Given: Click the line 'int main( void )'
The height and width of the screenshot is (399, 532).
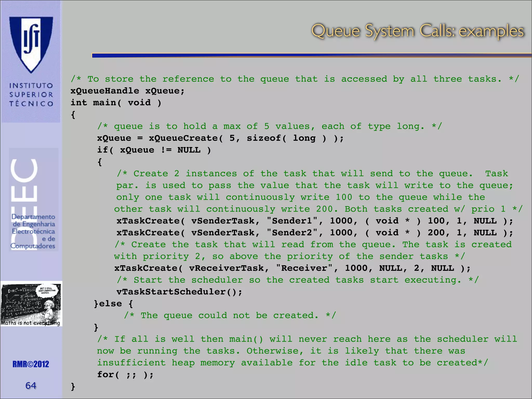Looking at the screenshot, I should coord(116,103).
